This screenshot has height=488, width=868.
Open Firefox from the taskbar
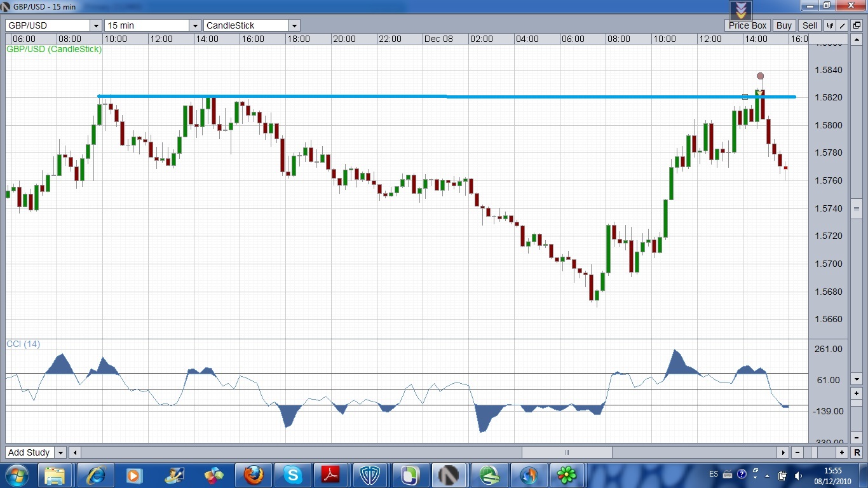tap(254, 475)
